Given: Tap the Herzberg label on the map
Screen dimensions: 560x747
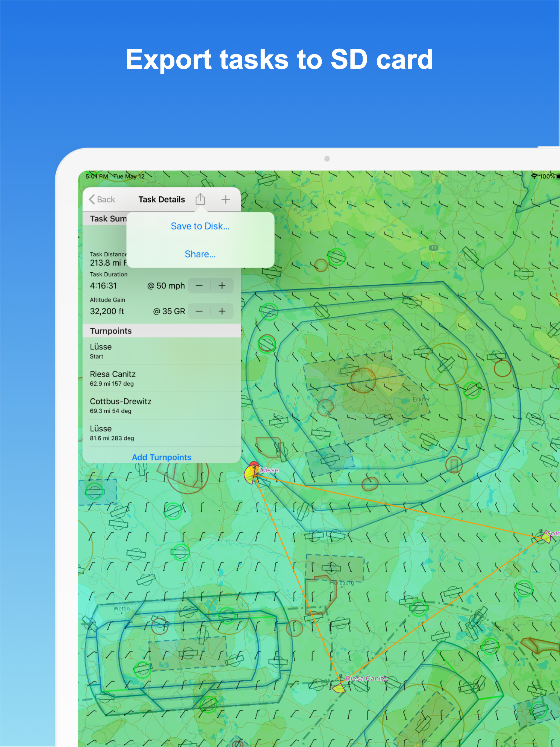Looking at the screenshot, I should pos(342,583).
